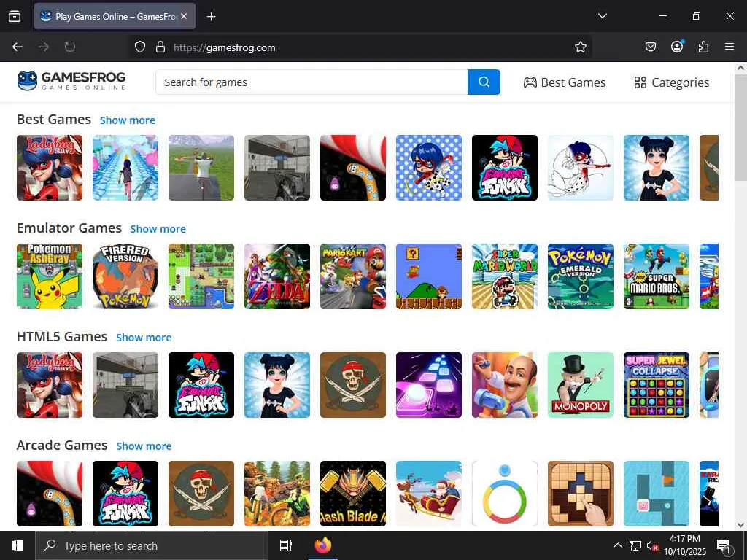Open Pokemon Emerald Version game
This screenshot has width=747, height=560.
(580, 276)
